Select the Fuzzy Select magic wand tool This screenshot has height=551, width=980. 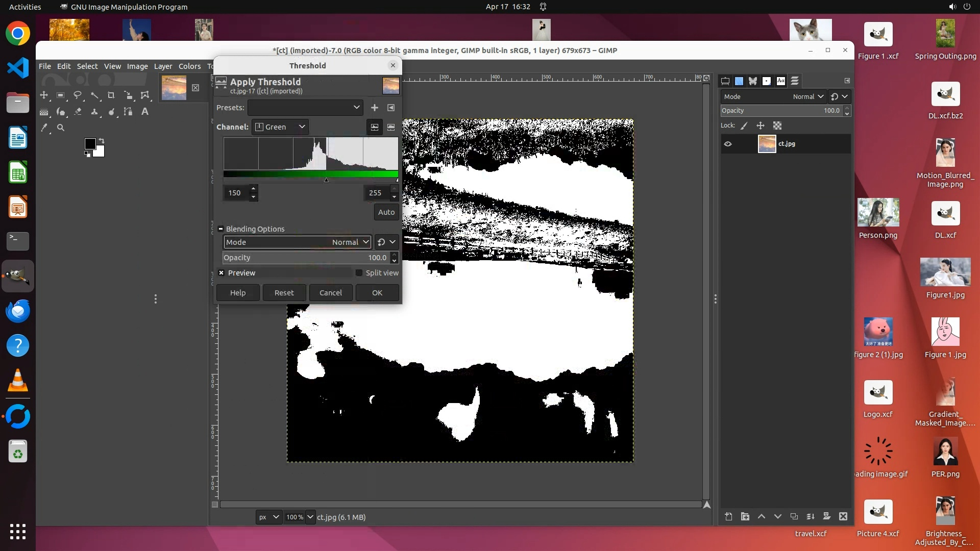tap(94, 95)
